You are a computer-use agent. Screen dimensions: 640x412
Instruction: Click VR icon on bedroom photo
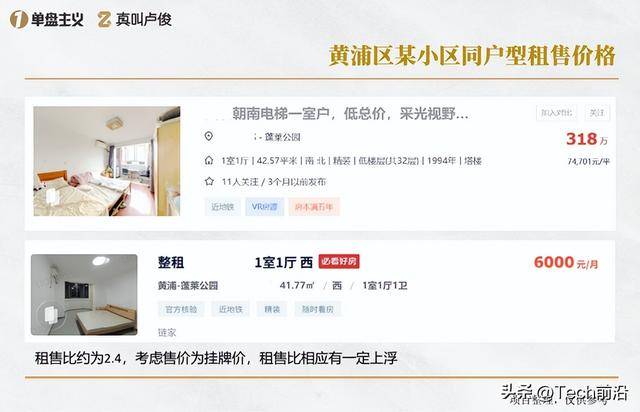(52, 196)
